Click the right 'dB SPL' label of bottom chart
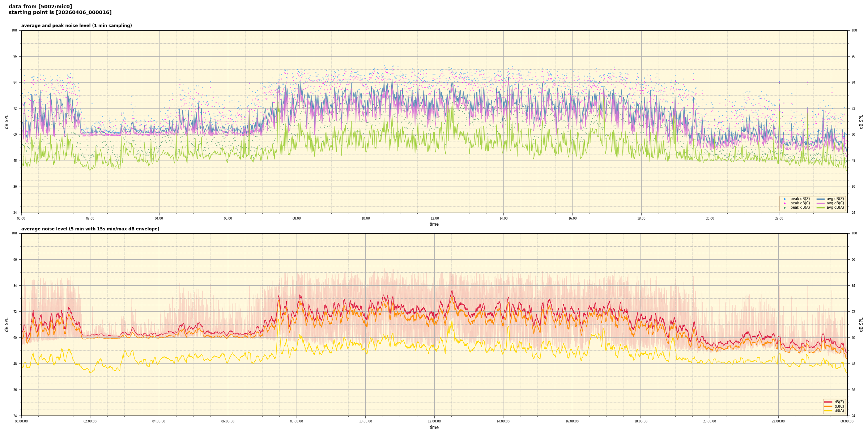This screenshot has height=434, width=868. click(x=861, y=324)
